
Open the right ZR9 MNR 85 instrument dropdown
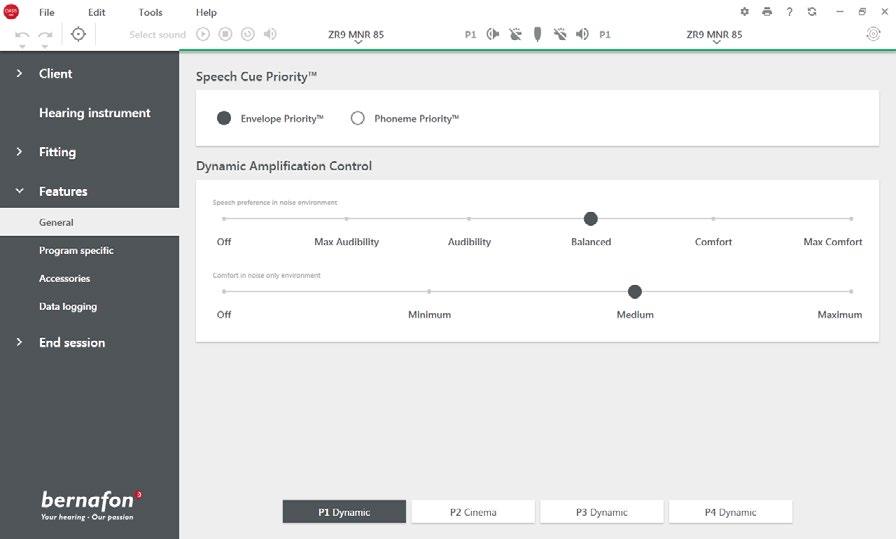tap(714, 36)
